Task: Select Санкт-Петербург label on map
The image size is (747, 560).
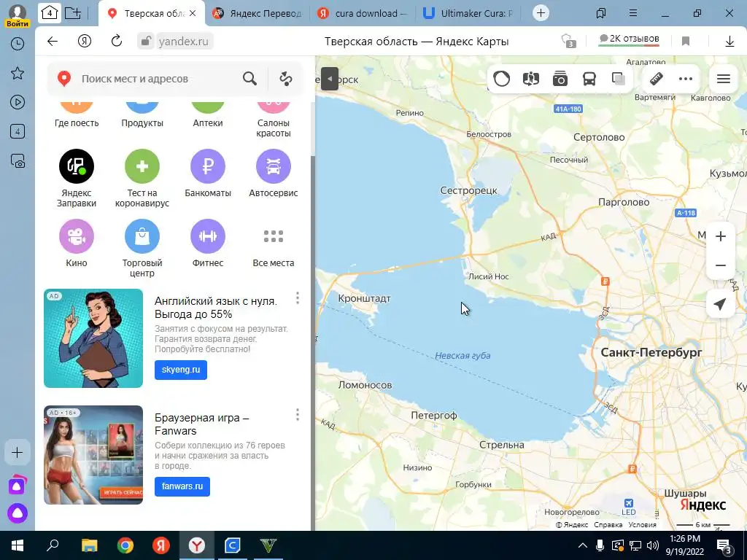Action: [651, 352]
